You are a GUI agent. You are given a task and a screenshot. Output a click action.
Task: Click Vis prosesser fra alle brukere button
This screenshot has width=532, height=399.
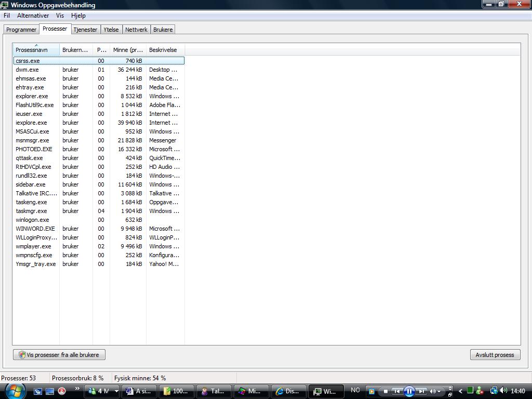[x=59, y=354]
